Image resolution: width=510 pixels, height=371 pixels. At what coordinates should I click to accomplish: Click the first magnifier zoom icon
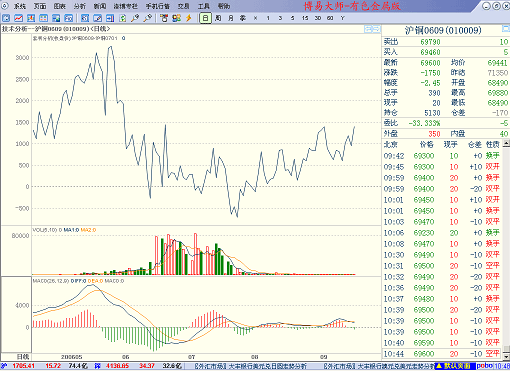click(x=135, y=18)
